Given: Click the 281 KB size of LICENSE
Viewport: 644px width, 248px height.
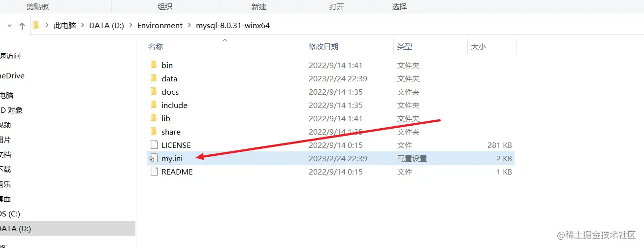Looking at the screenshot, I should tap(499, 145).
